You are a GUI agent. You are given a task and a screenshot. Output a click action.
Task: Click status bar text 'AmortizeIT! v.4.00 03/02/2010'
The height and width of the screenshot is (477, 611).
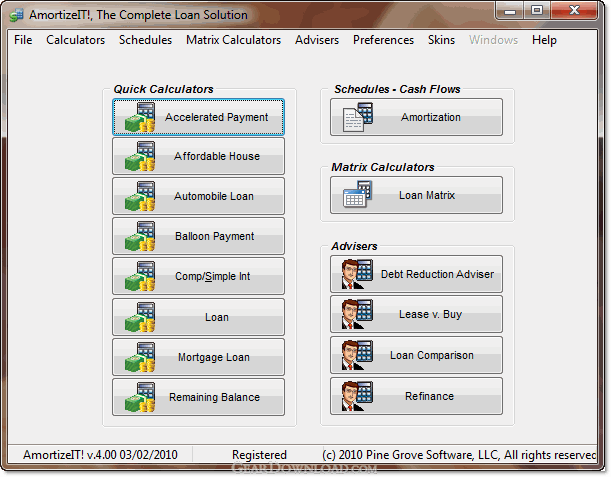pos(100,455)
